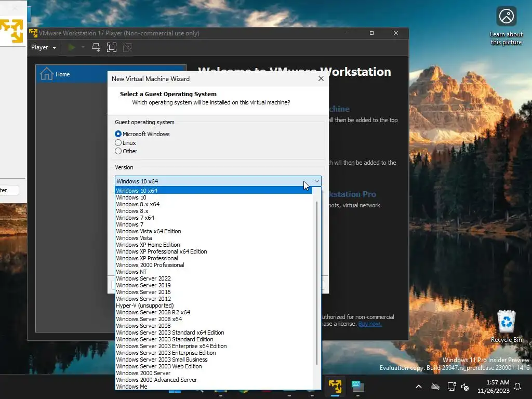Click the taskbar app icon next to VMware
This screenshot has width=532, height=399.
pos(357,387)
